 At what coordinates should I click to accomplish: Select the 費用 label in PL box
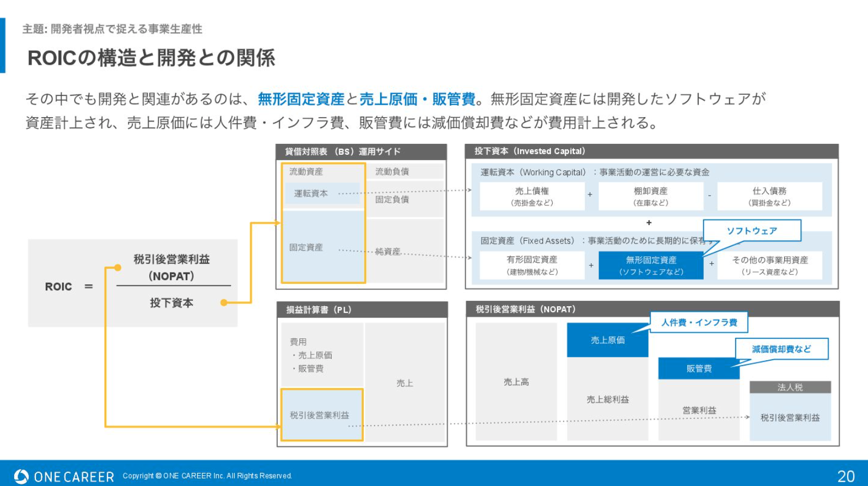(x=298, y=342)
